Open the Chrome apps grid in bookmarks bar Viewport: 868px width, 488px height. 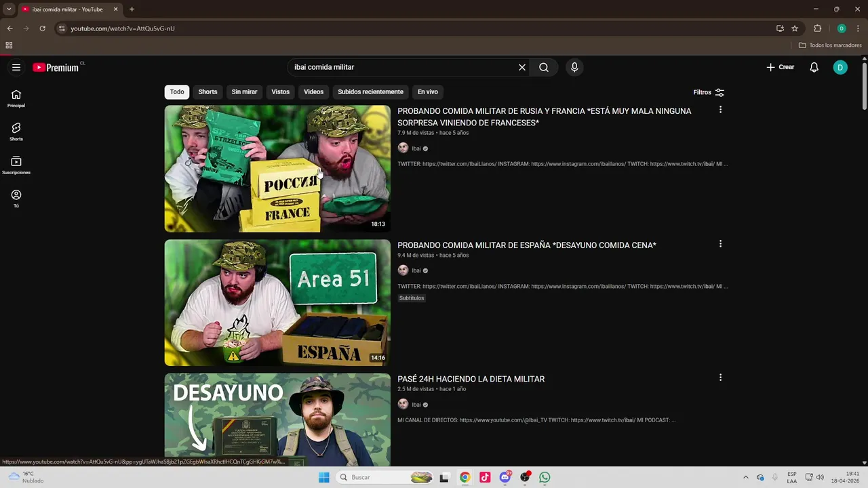[x=9, y=45]
